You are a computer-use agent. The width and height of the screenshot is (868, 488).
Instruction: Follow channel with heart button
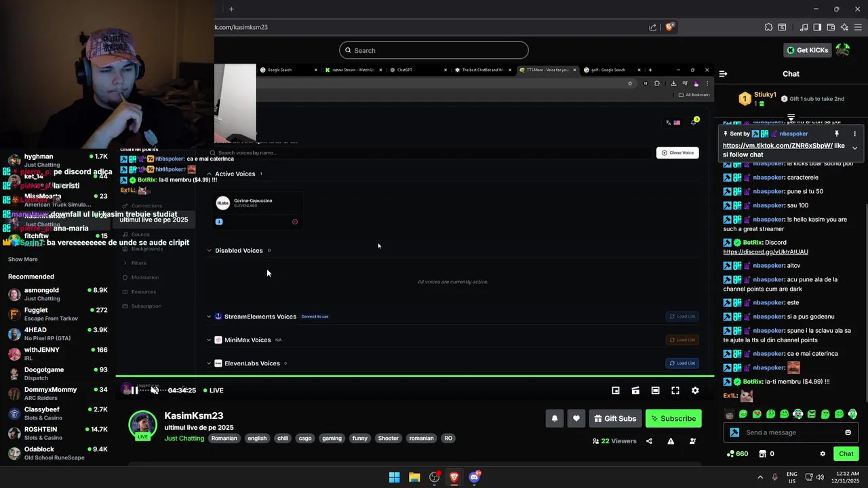point(576,419)
